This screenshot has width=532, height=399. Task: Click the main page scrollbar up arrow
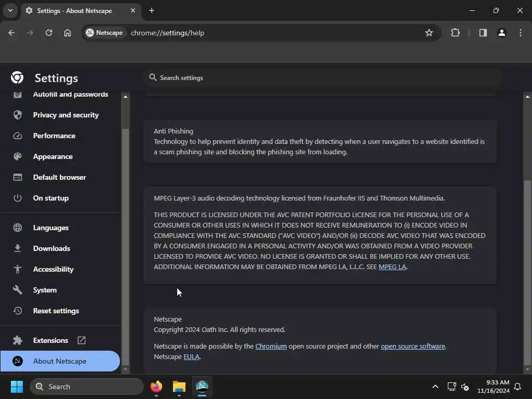point(527,97)
